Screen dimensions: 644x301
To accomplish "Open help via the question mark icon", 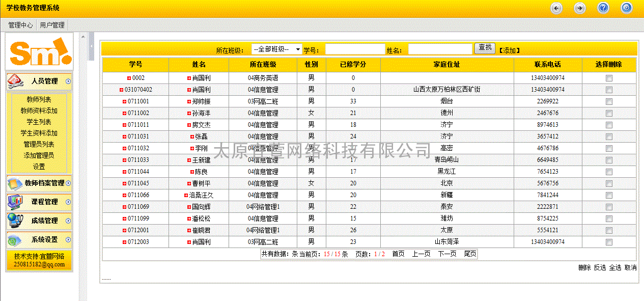I will pos(603,8).
